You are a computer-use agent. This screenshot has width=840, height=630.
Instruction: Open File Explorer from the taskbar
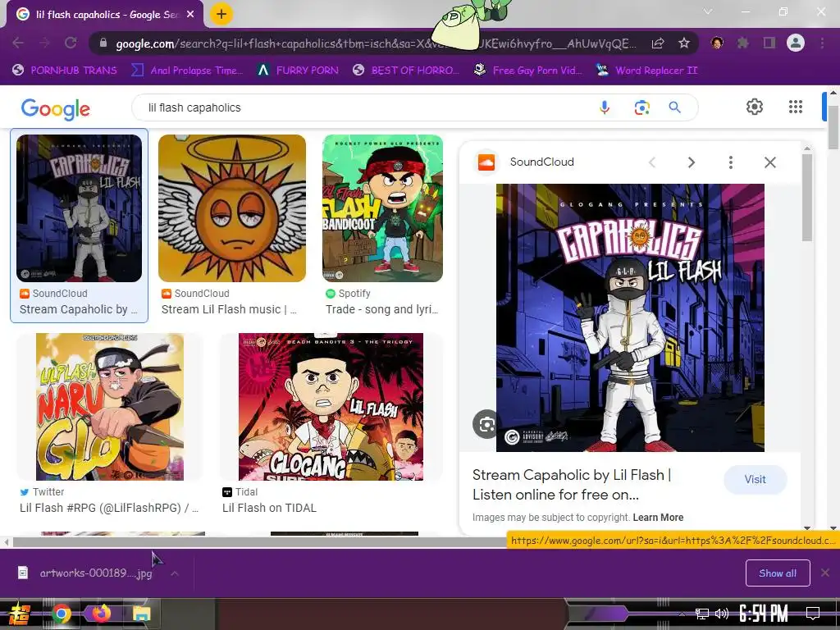(x=142, y=614)
